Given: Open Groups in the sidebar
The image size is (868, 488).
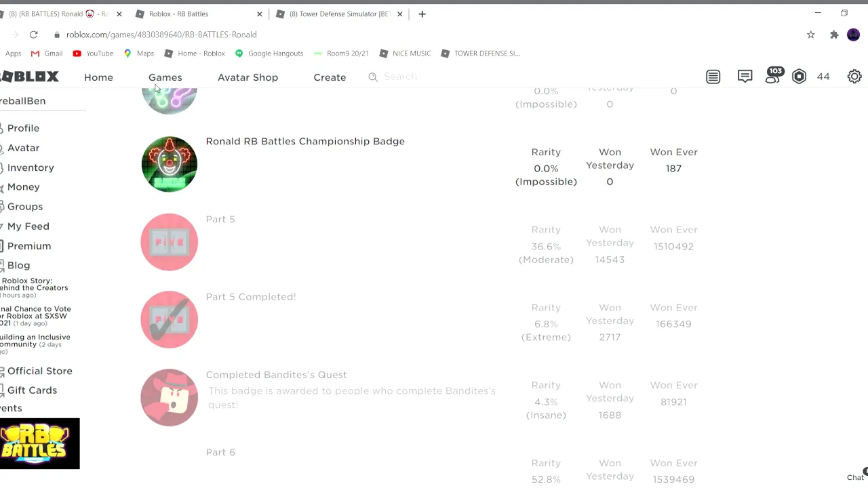Looking at the screenshot, I should (24, 207).
